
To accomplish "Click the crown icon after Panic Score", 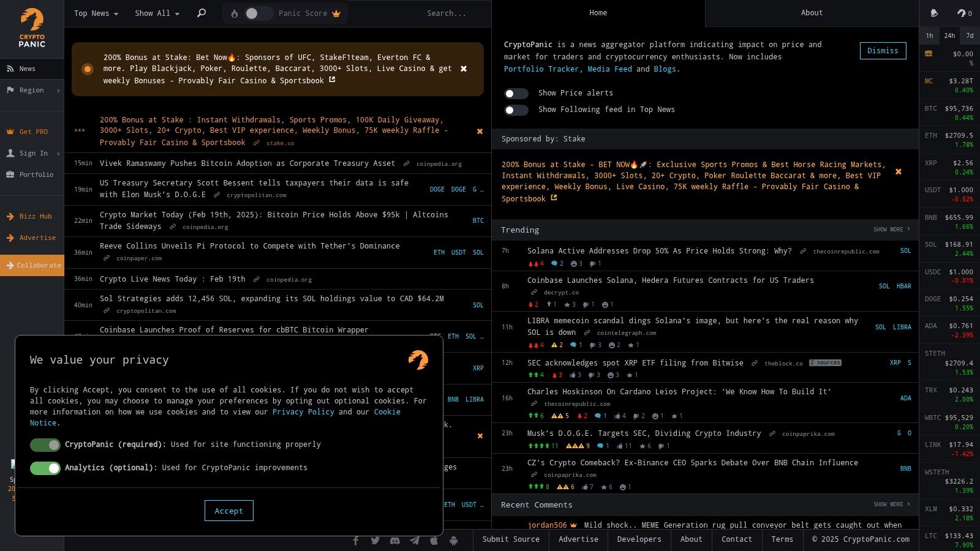I will [336, 13].
